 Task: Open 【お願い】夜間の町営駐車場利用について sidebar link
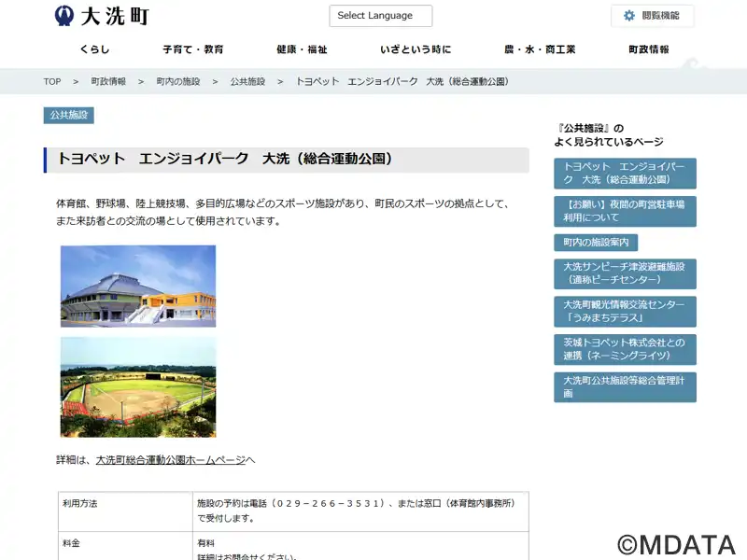coord(625,210)
